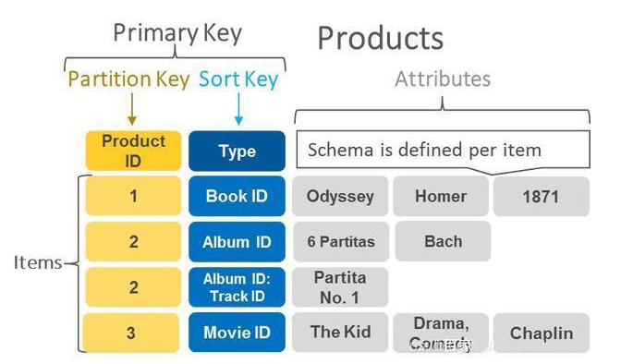Select the dark blue Type header box
The image size is (621, 364).
pyautogui.click(x=237, y=151)
